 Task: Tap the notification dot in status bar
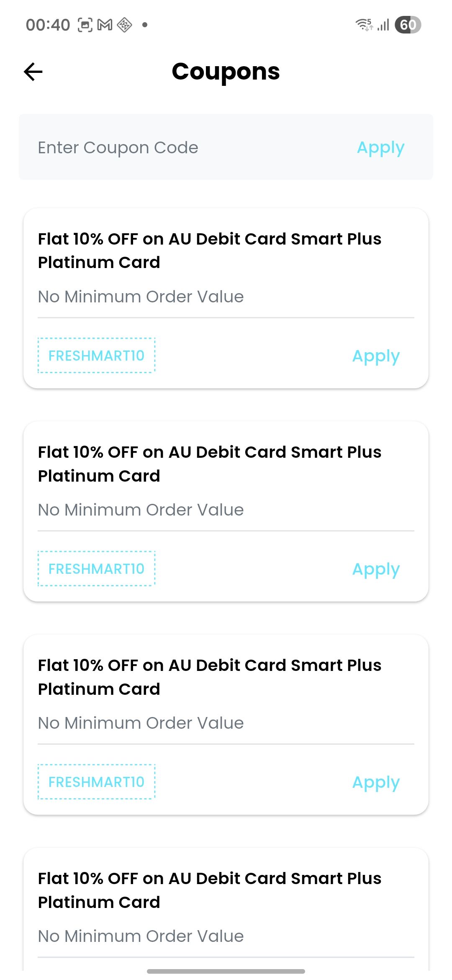pyautogui.click(x=145, y=25)
